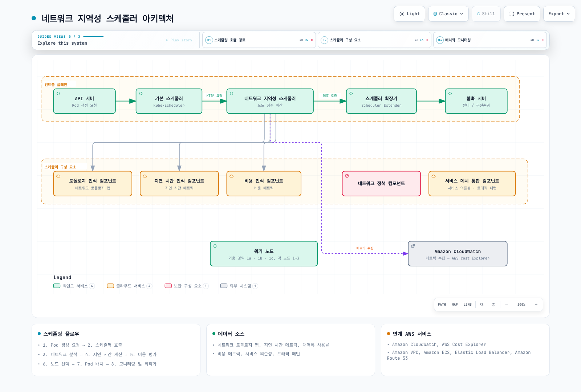
Task: Activate LENS mode in canvas toolbar
Action: [468, 305]
